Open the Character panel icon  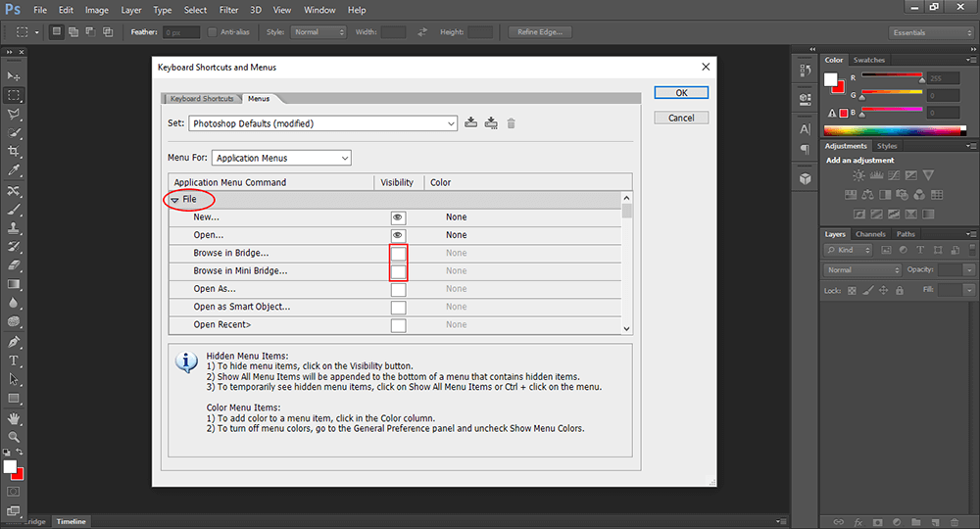tap(805, 129)
